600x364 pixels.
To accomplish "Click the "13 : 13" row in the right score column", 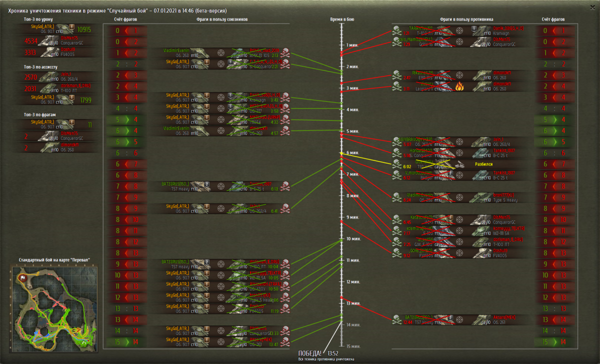I will click(x=554, y=308).
